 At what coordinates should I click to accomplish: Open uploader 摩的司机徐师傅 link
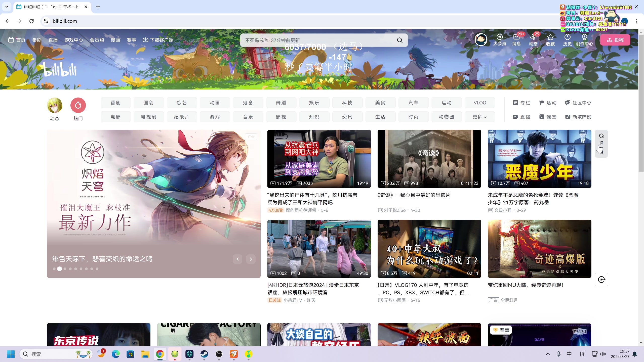(x=301, y=210)
